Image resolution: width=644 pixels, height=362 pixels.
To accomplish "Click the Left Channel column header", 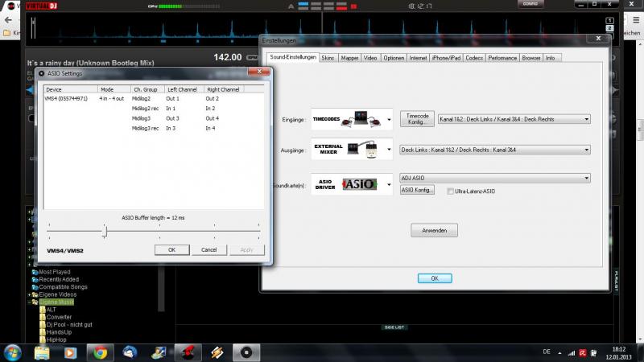I will click(184, 89).
